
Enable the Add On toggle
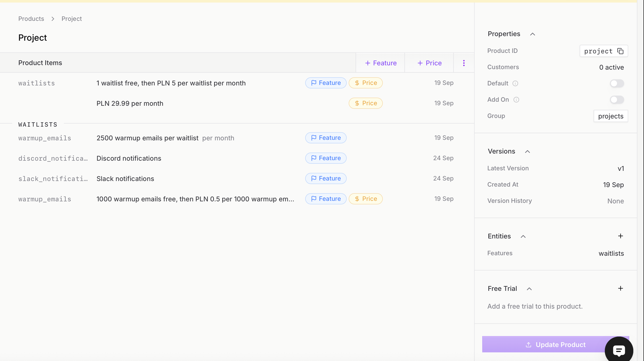pos(617,100)
